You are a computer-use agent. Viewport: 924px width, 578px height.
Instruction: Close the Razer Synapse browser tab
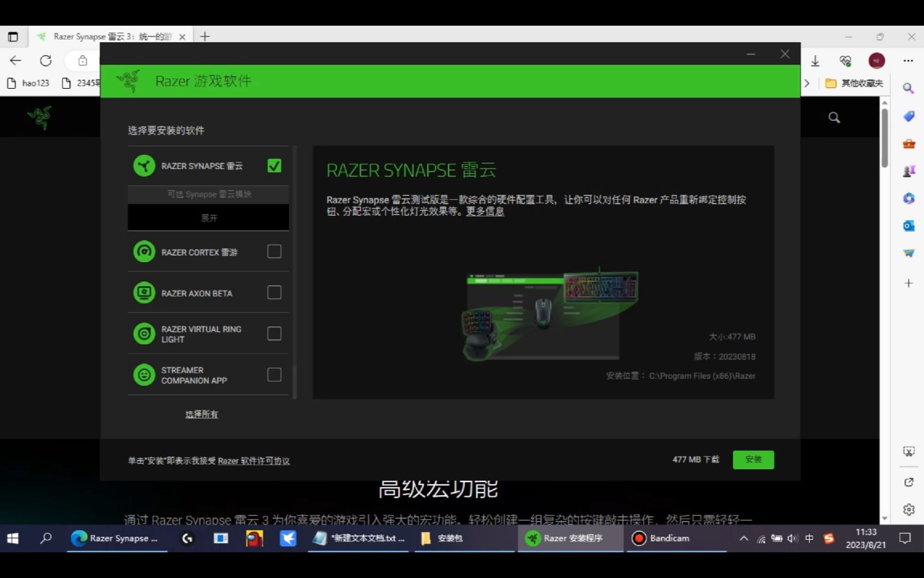(x=182, y=37)
